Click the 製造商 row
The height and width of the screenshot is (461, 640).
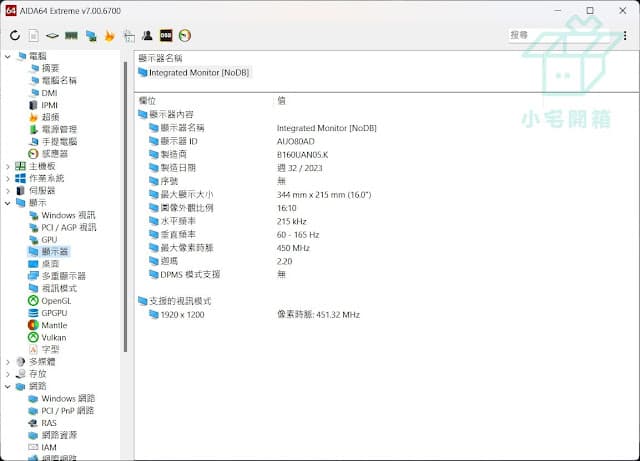pyautogui.click(x=173, y=155)
